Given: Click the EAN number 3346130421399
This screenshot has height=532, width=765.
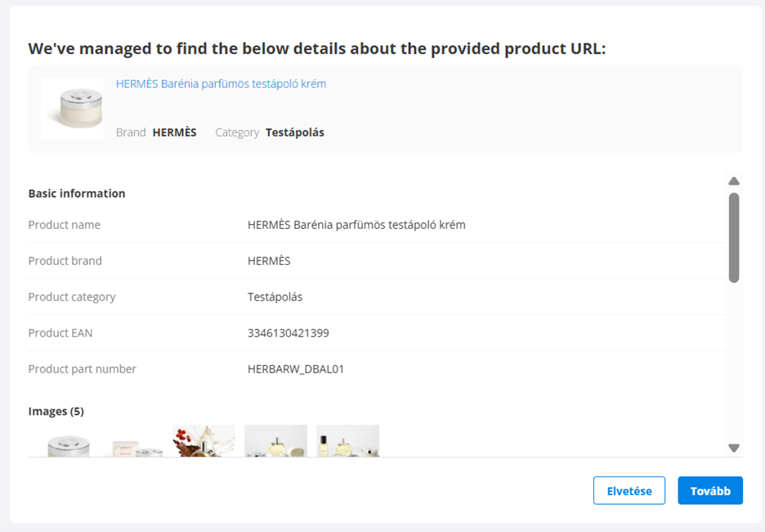Looking at the screenshot, I should [289, 333].
